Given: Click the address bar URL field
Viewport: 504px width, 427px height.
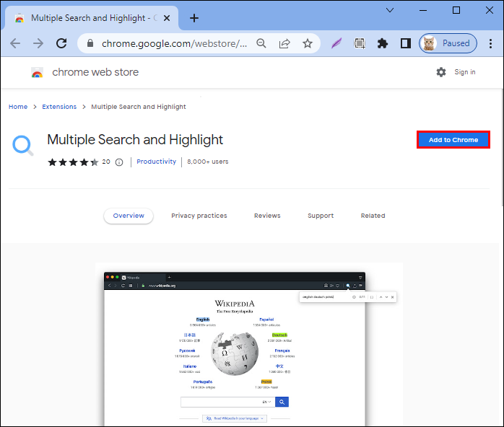Looking at the screenshot, I should [x=174, y=43].
